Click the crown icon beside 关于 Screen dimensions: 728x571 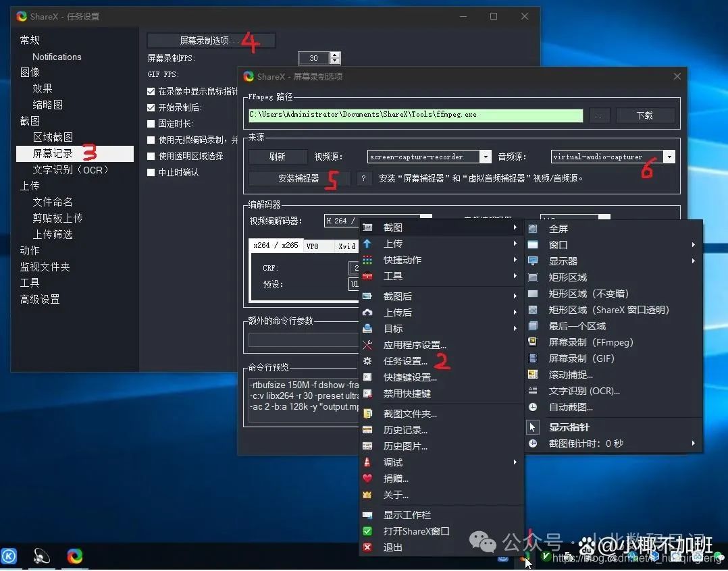pos(367,495)
